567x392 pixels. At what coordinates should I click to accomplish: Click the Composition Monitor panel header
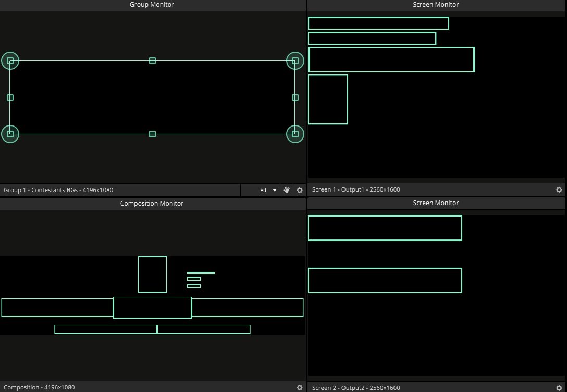152,204
